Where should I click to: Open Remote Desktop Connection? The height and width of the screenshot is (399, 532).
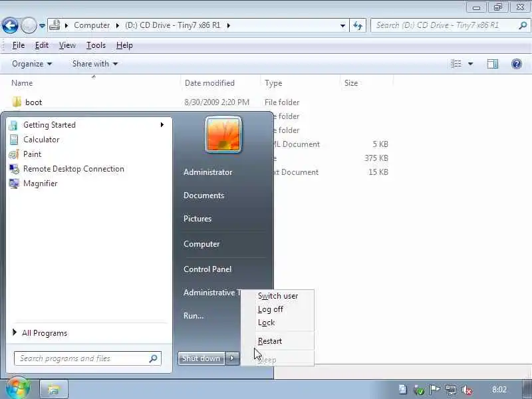point(88,169)
